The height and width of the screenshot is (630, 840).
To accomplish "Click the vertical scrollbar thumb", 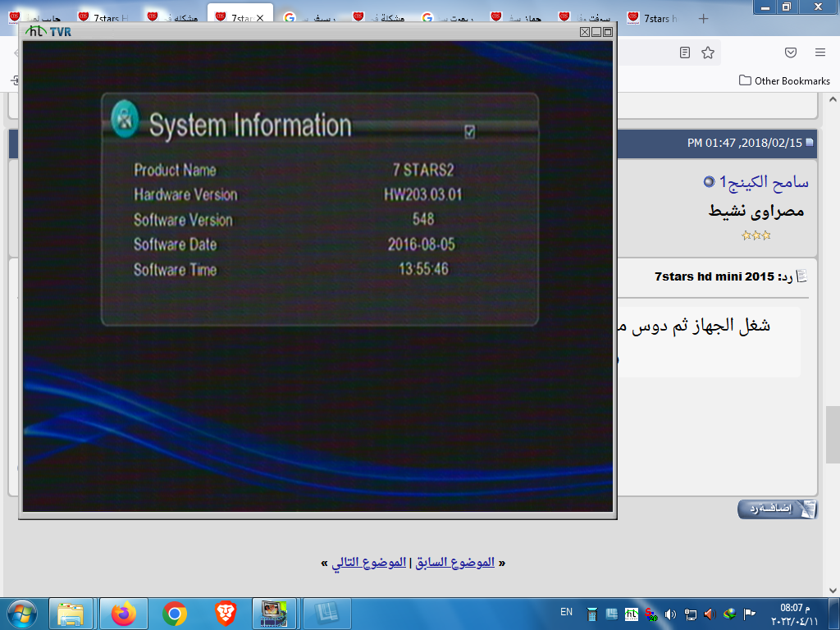I will (x=833, y=435).
